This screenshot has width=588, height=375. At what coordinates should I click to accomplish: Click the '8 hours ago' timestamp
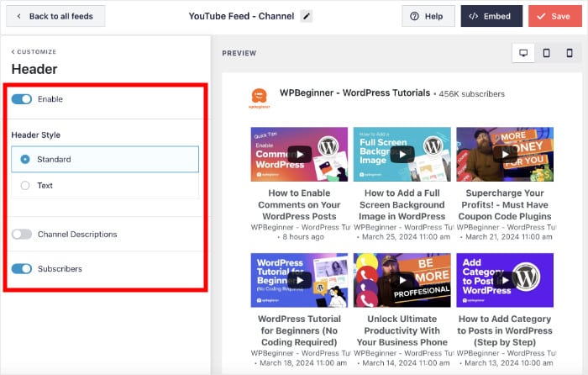coord(303,237)
